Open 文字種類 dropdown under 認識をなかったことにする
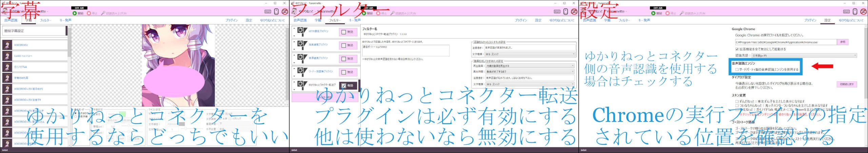The image size is (868, 153). pos(530,54)
